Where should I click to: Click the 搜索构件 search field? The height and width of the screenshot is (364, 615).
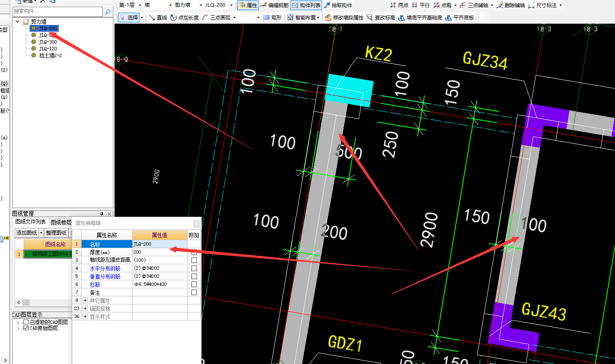coord(57,11)
